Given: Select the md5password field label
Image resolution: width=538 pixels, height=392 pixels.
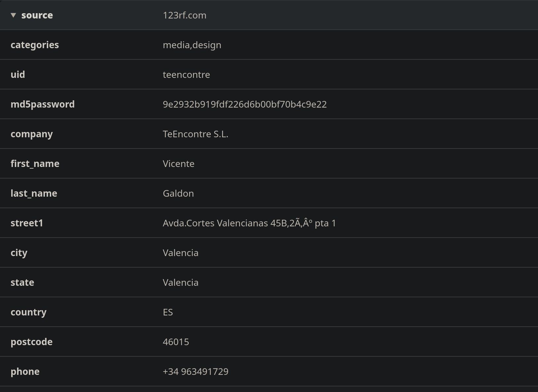Looking at the screenshot, I should [x=43, y=104].
